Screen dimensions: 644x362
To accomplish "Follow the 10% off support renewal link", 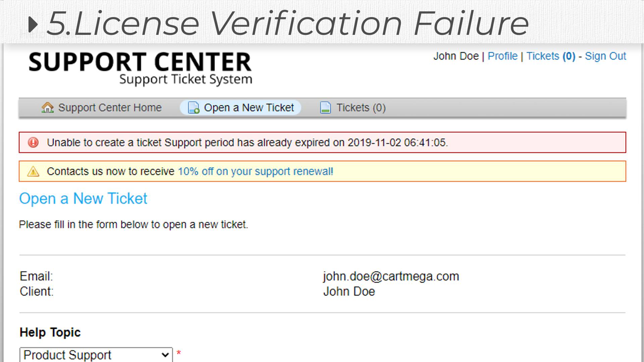I will (255, 171).
